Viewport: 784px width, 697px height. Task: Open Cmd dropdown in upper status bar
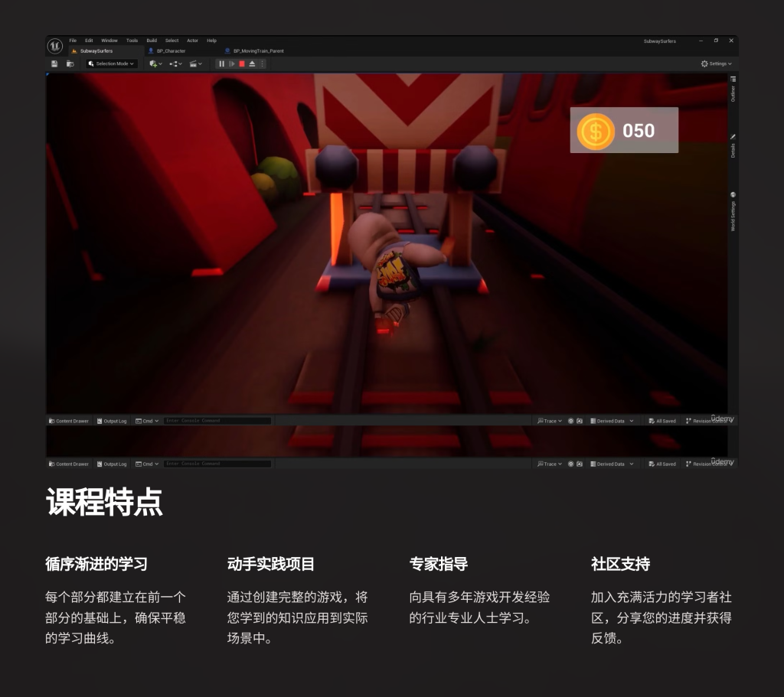pos(147,422)
